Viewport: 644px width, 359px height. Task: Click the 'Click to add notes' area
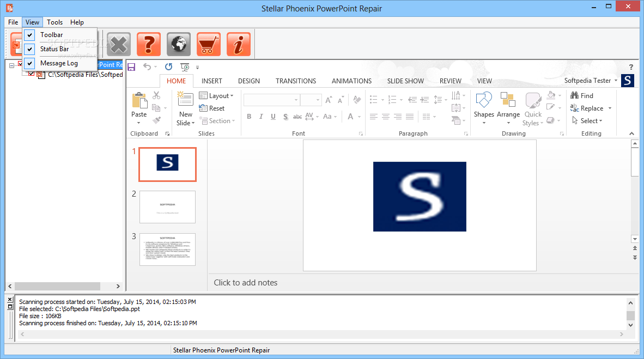click(246, 283)
